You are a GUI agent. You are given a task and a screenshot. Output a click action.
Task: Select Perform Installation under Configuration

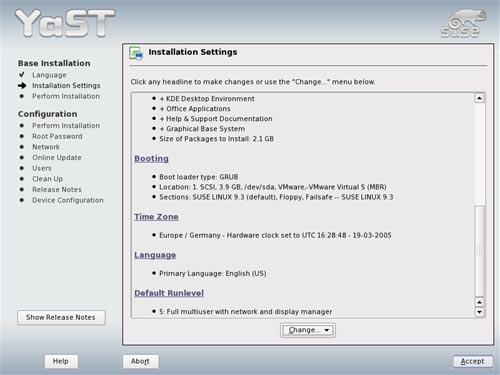(x=66, y=126)
